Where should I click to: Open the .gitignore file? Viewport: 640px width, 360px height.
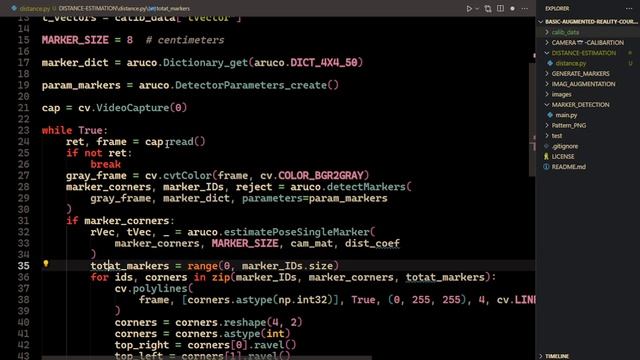click(x=564, y=146)
